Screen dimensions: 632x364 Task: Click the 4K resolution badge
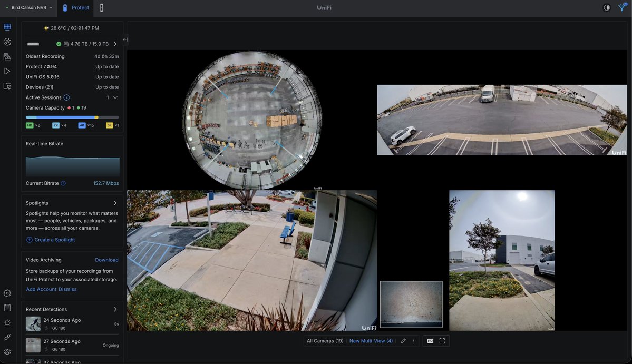coord(82,125)
